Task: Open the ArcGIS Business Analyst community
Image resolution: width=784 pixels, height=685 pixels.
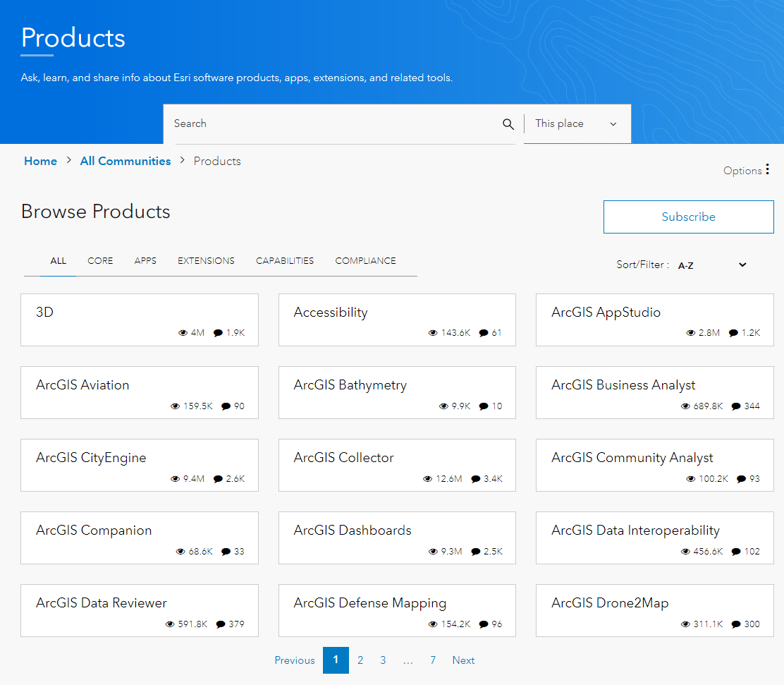Action: pos(623,385)
